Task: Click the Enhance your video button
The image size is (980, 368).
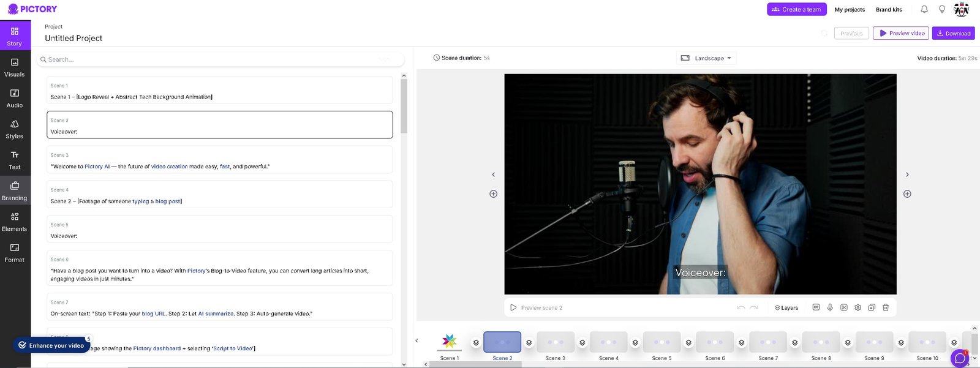Action: pyautogui.click(x=51, y=345)
